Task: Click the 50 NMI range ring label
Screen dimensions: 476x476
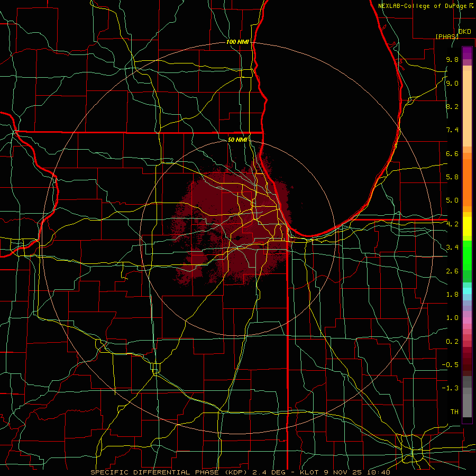Action: coord(237,140)
